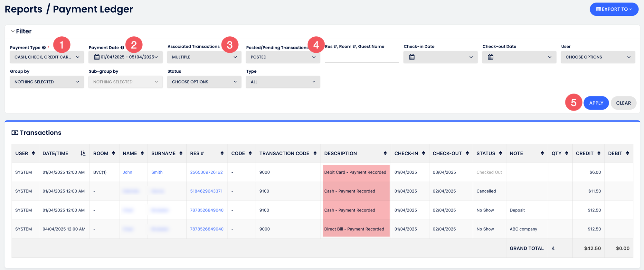The height and width of the screenshot is (270, 644).
Task: Expand the Posted/Pending Transactions dropdown
Action: [x=283, y=57]
